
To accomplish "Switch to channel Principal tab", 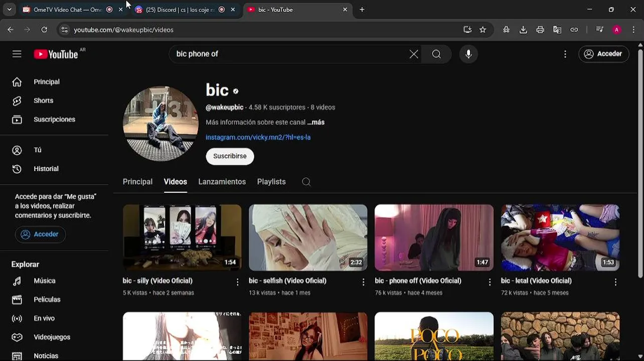I will tap(137, 182).
